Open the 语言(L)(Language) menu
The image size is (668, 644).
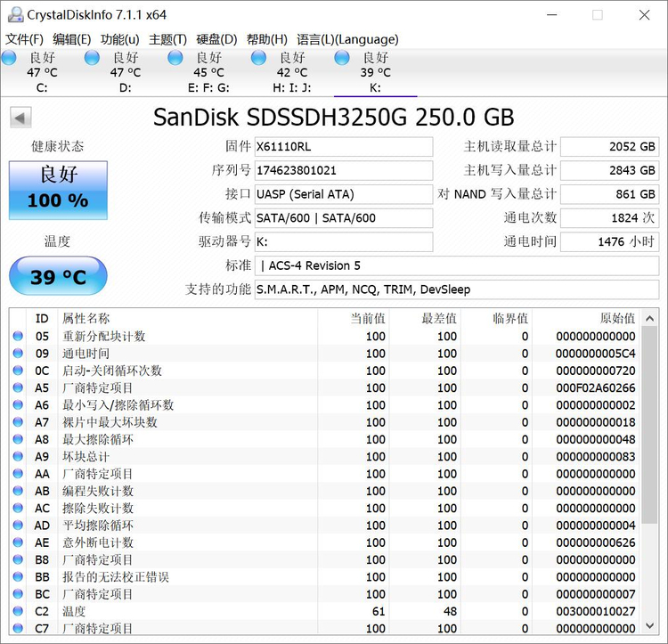coord(347,39)
